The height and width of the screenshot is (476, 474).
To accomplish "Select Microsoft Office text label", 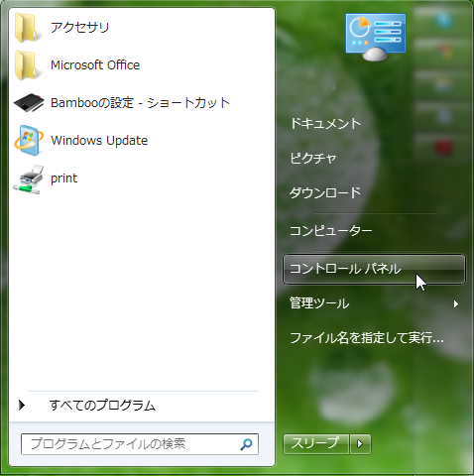I will [95, 65].
